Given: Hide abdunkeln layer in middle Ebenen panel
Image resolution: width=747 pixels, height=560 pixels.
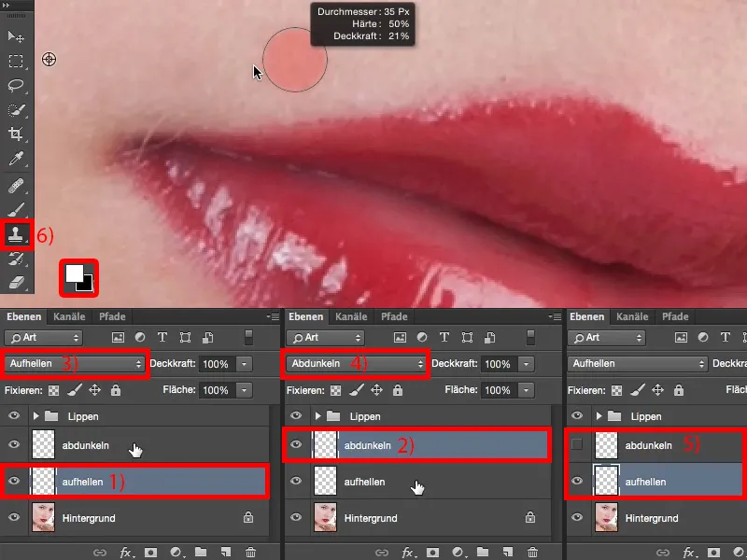Looking at the screenshot, I should click(296, 444).
